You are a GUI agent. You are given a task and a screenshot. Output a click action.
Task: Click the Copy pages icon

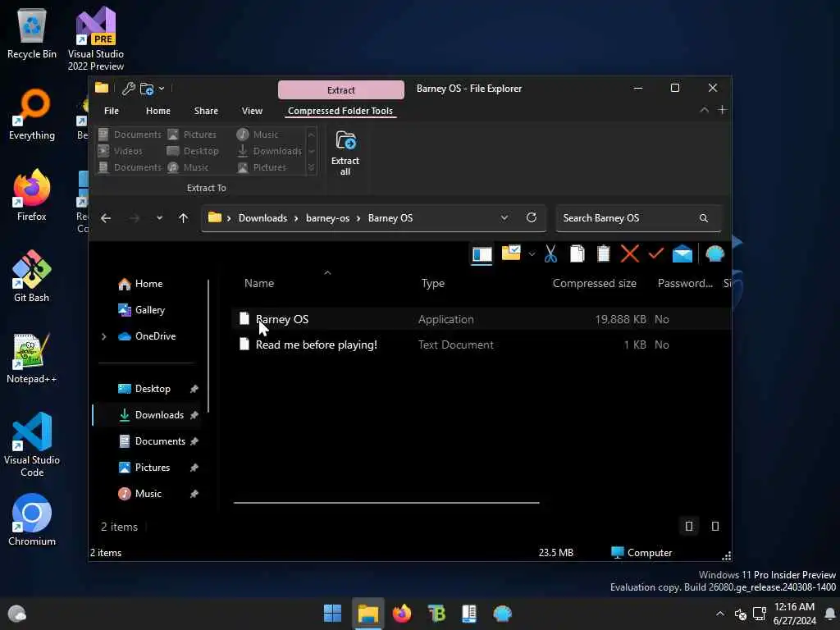point(577,253)
